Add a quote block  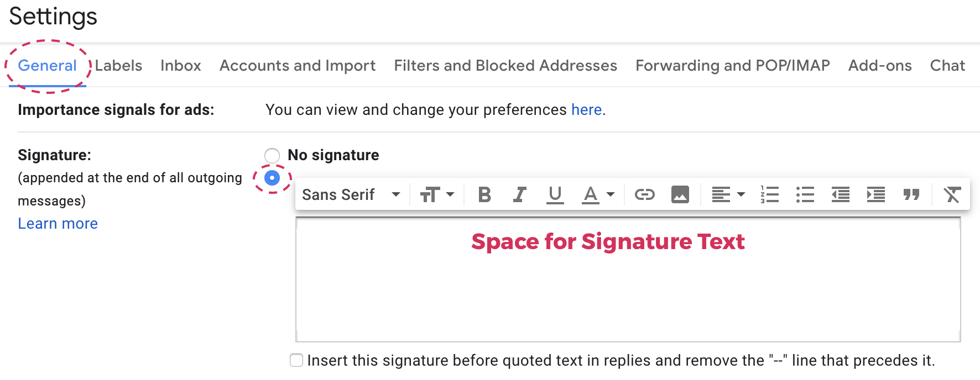pos(911,194)
